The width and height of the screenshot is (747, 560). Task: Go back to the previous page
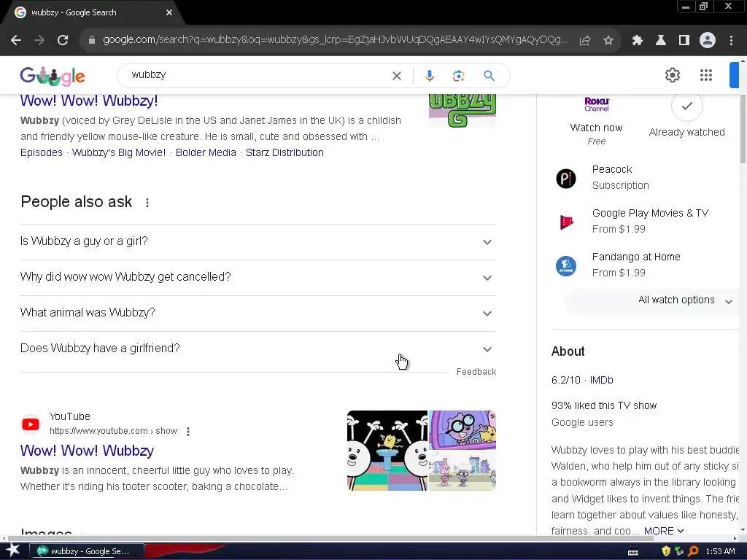16,41
